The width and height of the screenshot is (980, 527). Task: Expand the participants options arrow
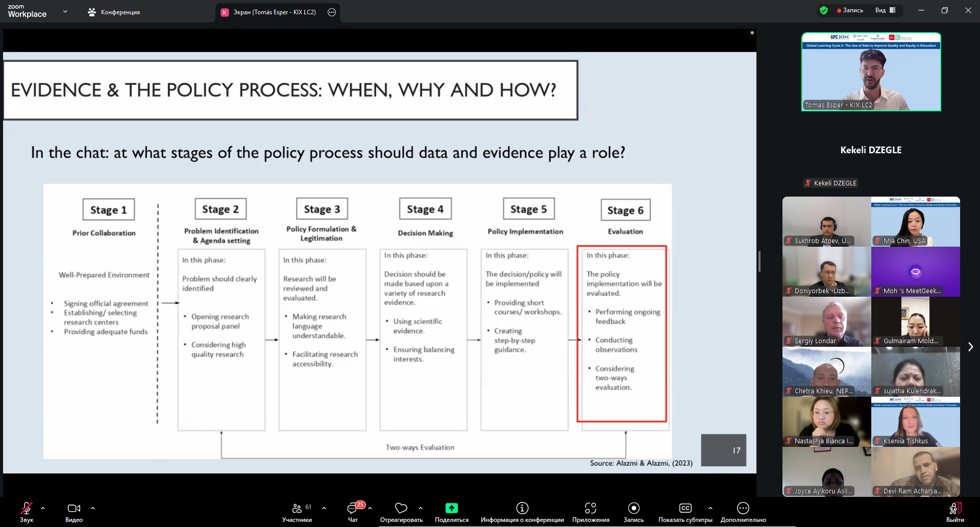coord(324,508)
